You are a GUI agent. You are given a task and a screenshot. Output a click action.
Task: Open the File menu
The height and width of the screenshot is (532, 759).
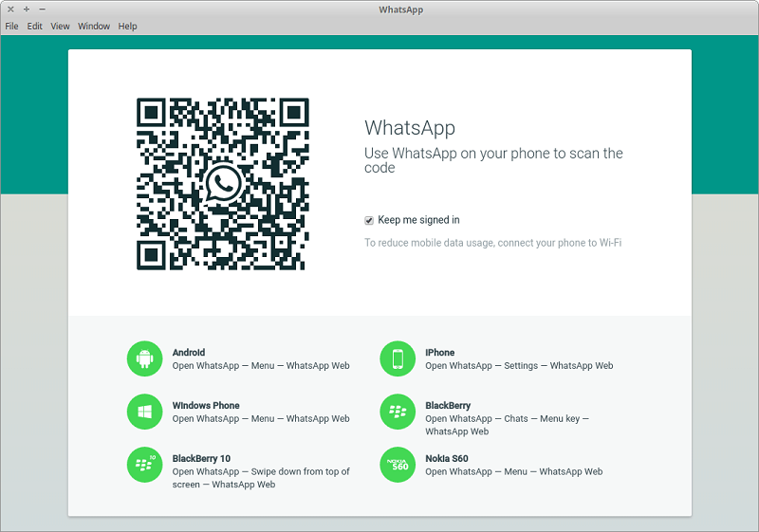(x=11, y=27)
